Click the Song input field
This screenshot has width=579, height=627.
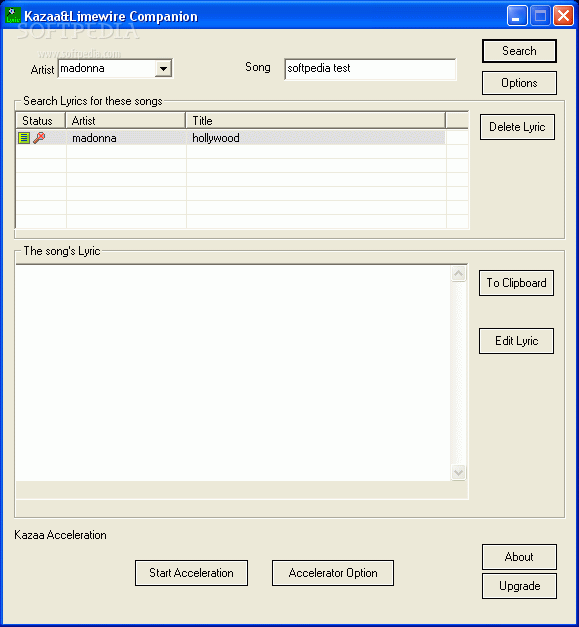(370, 69)
